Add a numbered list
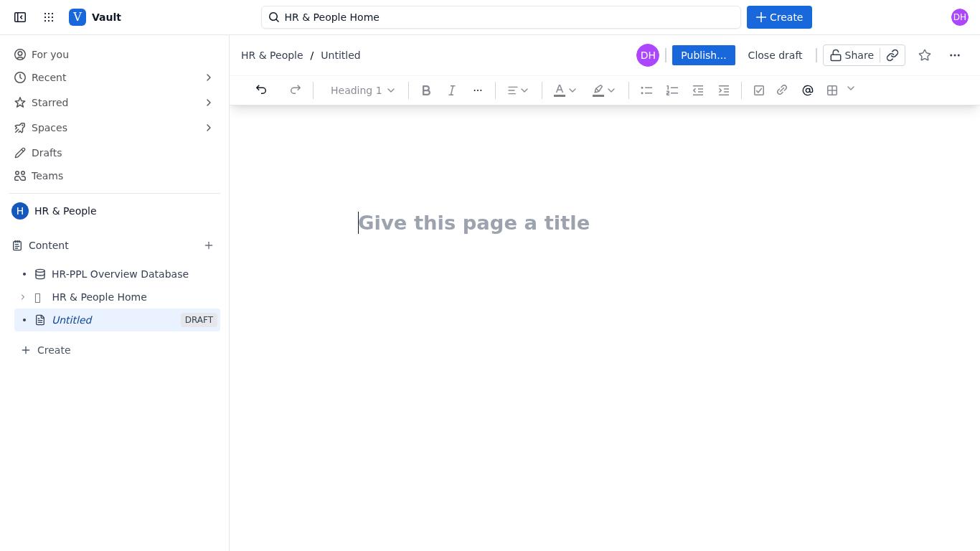Screen dimensions: 980x551 672,90
